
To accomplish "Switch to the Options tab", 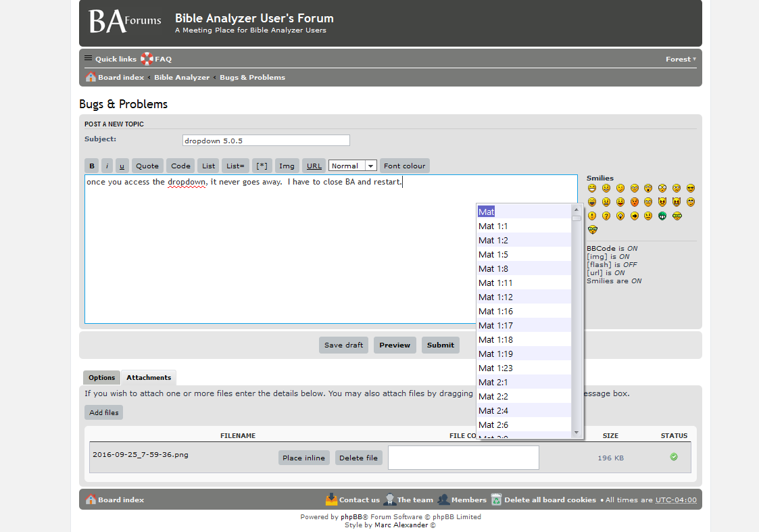I will point(101,378).
